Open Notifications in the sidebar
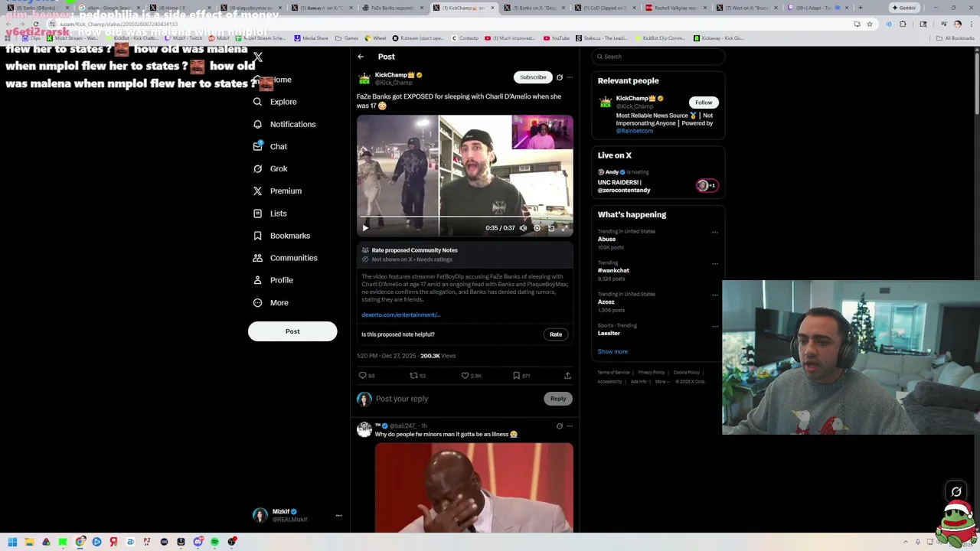 point(284,124)
